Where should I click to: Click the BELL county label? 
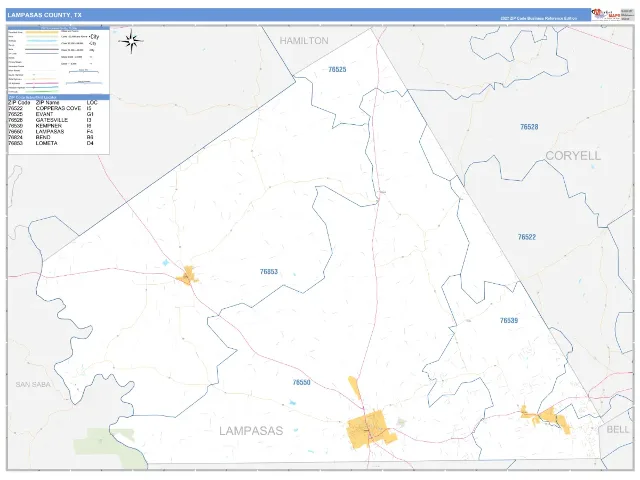coord(618,429)
